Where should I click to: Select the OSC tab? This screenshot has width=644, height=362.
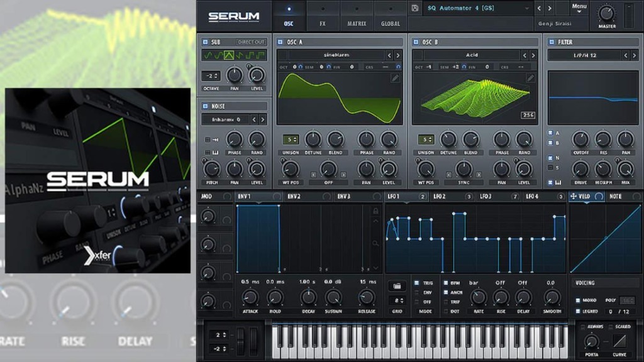pos(289,16)
